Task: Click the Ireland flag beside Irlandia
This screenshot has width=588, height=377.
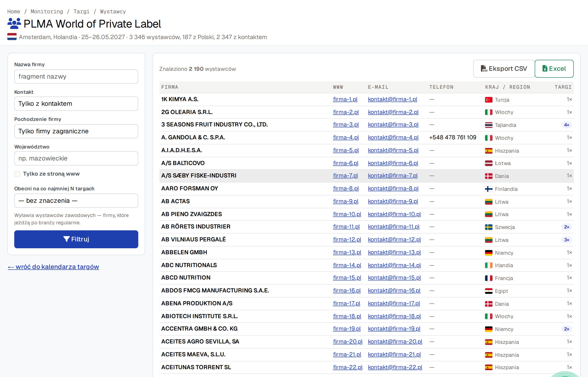Action: point(489,265)
